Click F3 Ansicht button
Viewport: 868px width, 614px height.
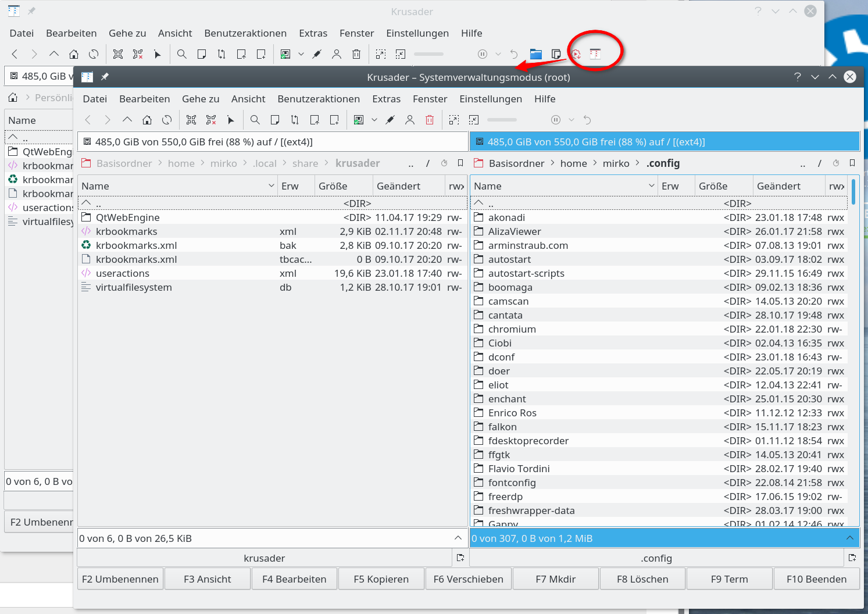[x=208, y=579]
